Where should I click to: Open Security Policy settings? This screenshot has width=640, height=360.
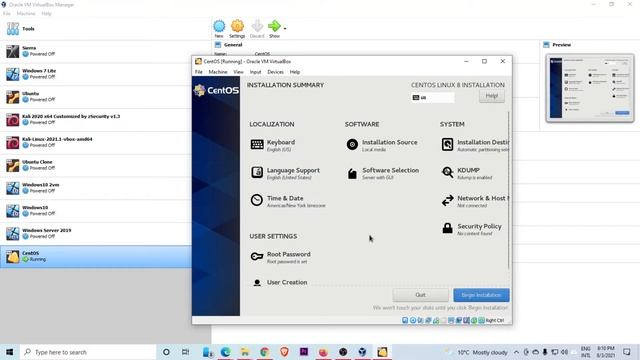(471, 229)
